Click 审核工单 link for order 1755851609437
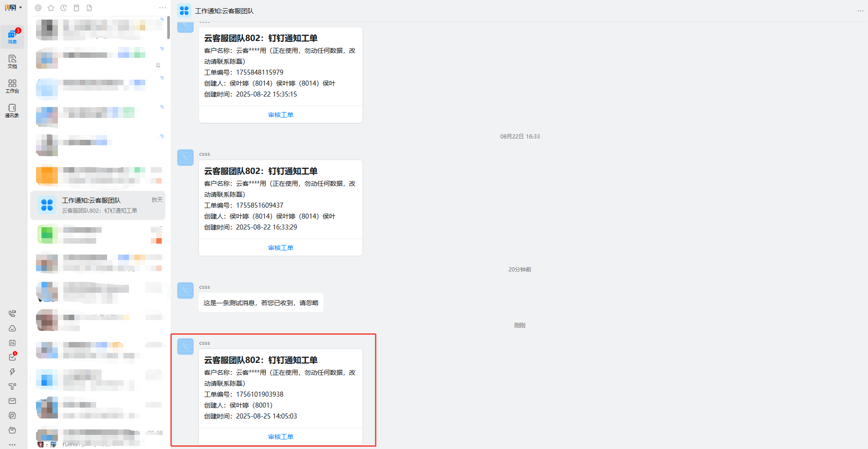 281,248
